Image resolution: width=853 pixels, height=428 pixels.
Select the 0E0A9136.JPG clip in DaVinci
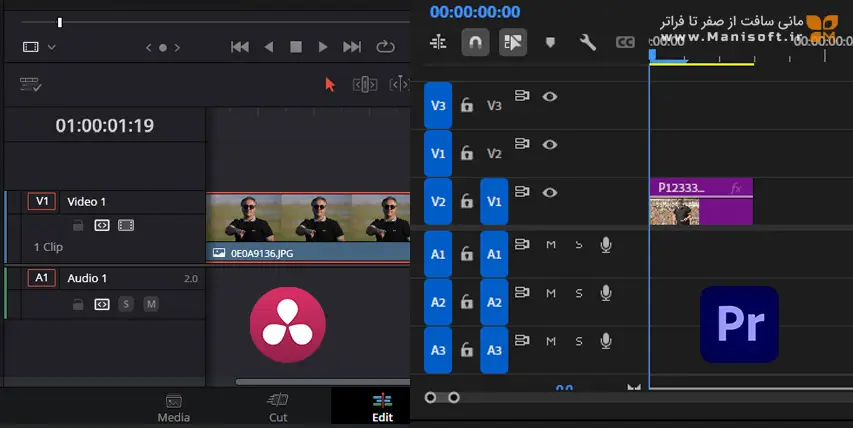(308, 228)
